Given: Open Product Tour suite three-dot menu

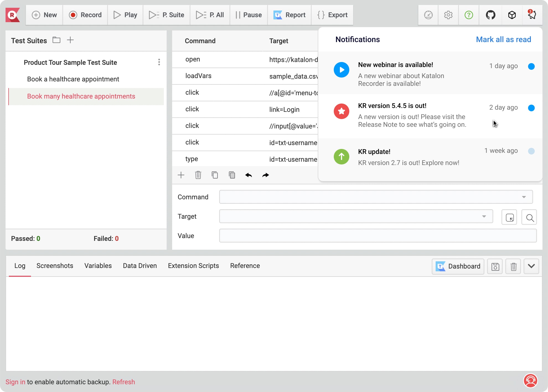Looking at the screenshot, I should 159,62.
